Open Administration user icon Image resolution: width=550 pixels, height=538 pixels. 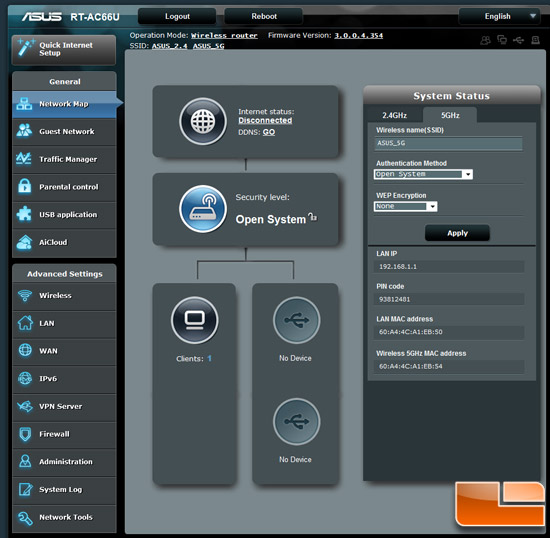25,461
